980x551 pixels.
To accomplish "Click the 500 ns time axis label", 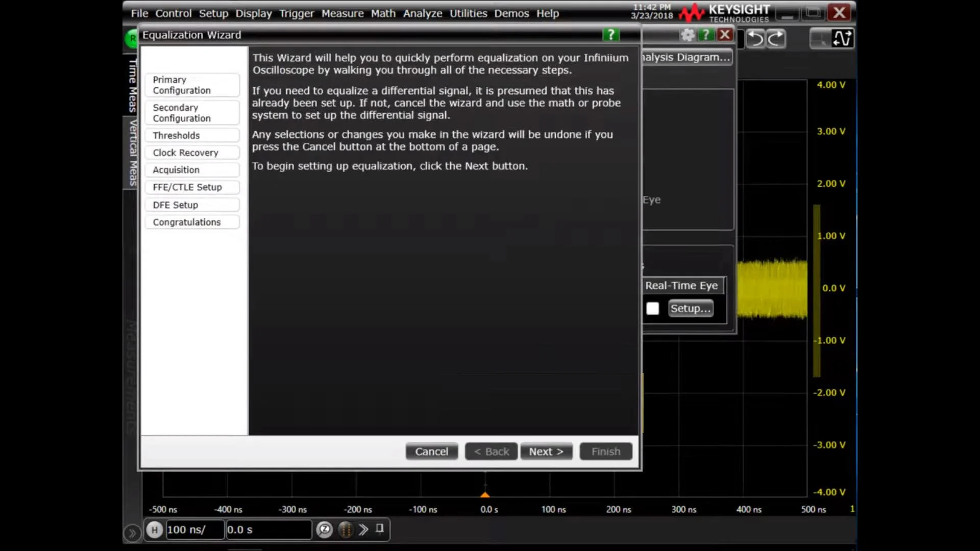I will (813, 509).
